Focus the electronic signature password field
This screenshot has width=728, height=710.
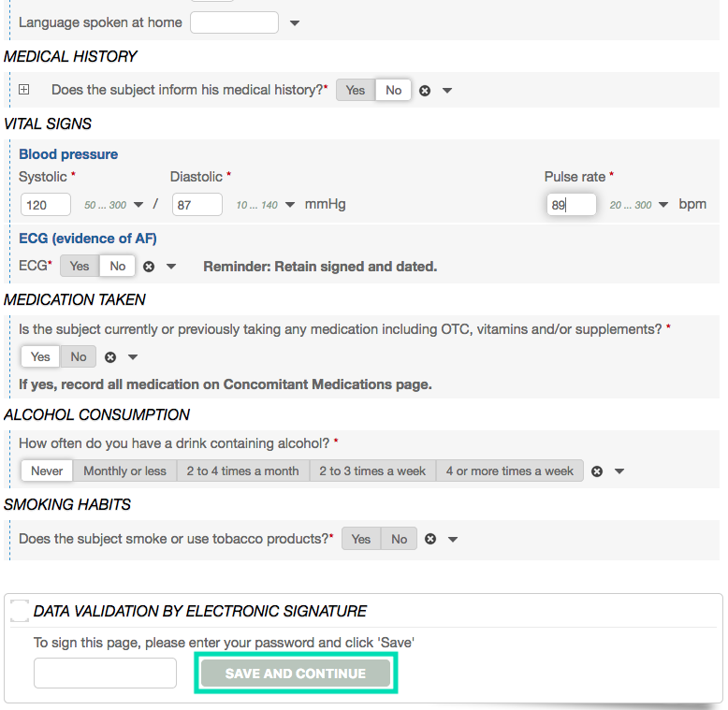(105, 674)
